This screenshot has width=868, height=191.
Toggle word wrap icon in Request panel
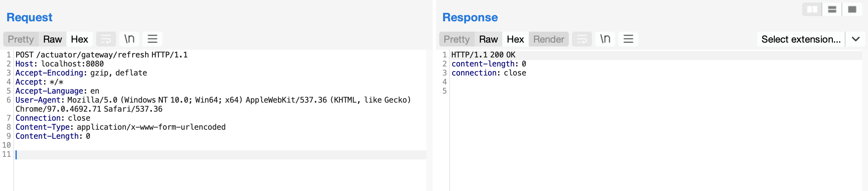coord(106,39)
